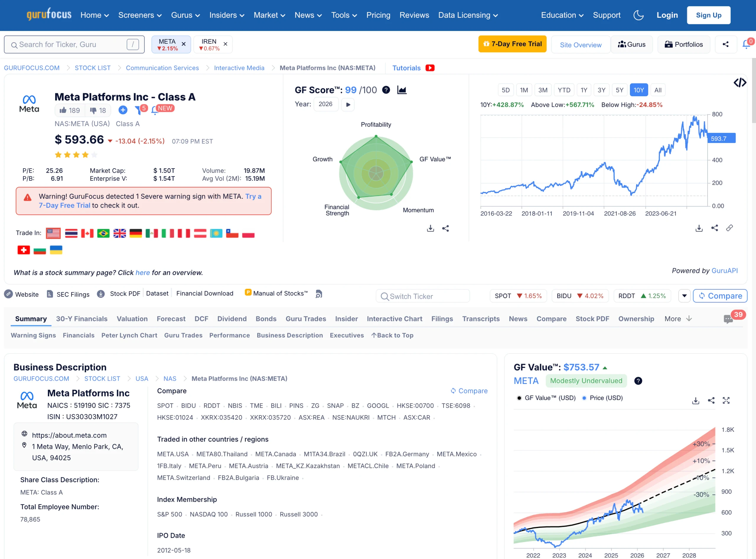Toggle dark mode moon icon
This screenshot has height=559, width=756.
(638, 15)
